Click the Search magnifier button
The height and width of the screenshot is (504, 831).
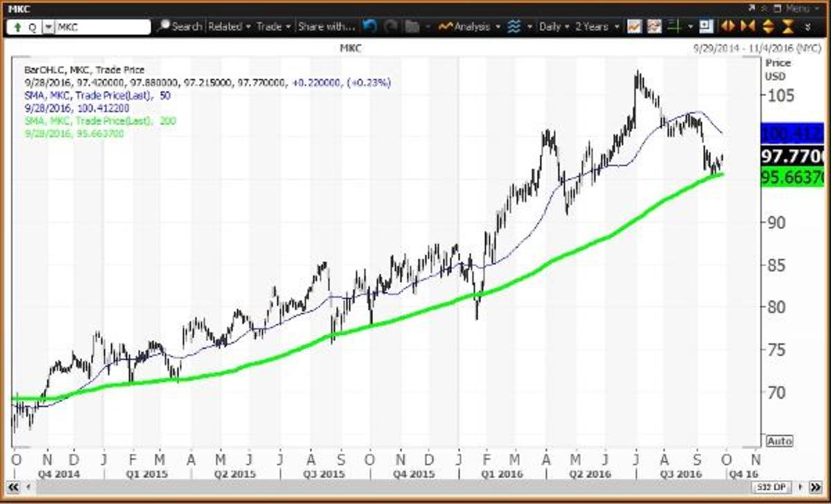[x=179, y=27]
